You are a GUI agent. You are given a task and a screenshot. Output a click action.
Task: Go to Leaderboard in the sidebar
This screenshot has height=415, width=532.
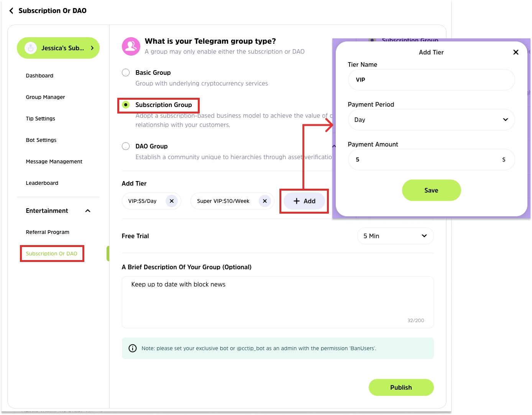click(x=42, y=183)
